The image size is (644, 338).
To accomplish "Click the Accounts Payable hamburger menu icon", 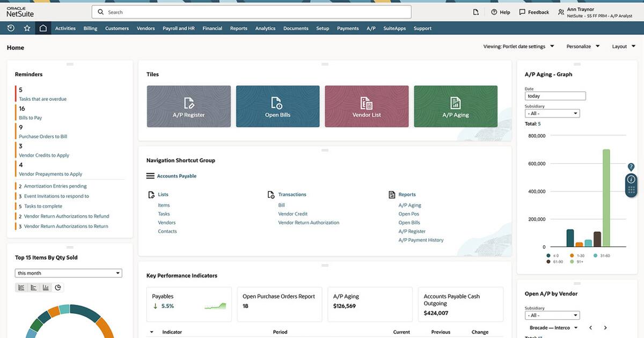I will click(150, 176).
